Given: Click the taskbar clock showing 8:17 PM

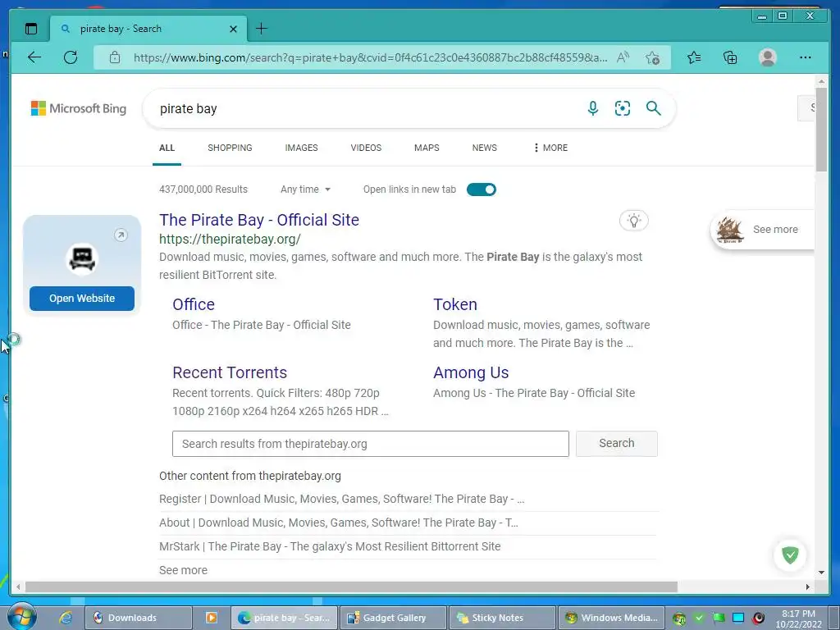Looking at the screenshot, I should [x=798, y=619].
